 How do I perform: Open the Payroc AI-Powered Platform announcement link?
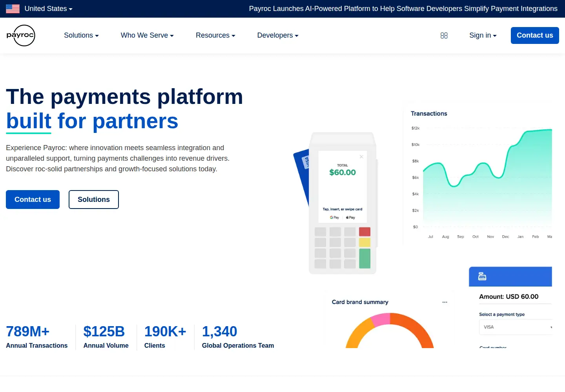tap(403, 9)
